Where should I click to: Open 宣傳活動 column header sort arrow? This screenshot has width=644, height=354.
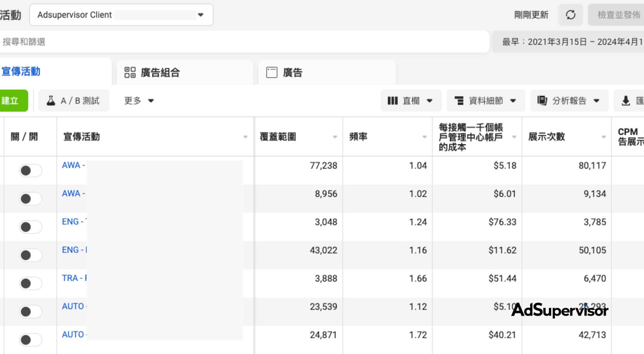(245, 137)
